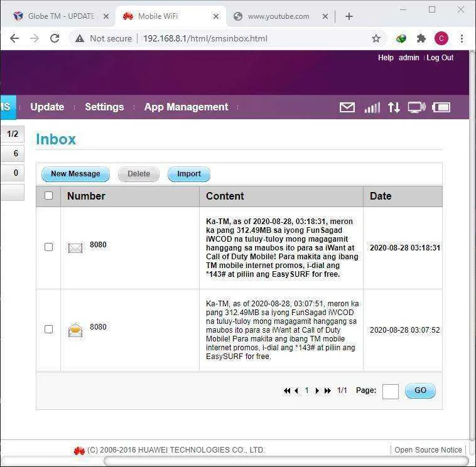476x467 pixels.
Task: Click the GO page button
Action: (x=420, y=391)
